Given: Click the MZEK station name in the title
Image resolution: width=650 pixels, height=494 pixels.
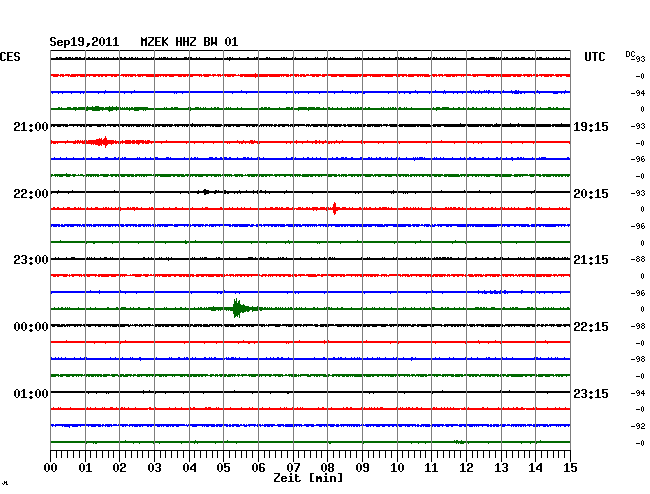Looking at the screenshot, I should pos(156,42).
